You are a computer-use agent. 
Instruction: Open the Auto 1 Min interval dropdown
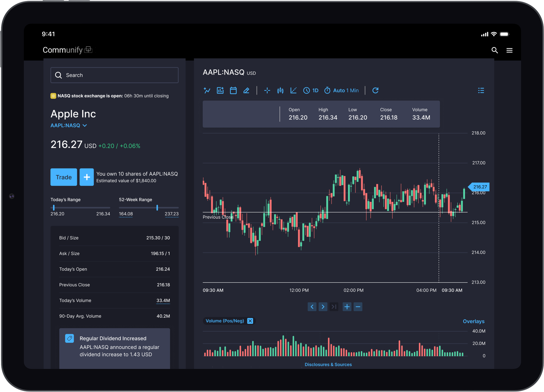point(341,90)
